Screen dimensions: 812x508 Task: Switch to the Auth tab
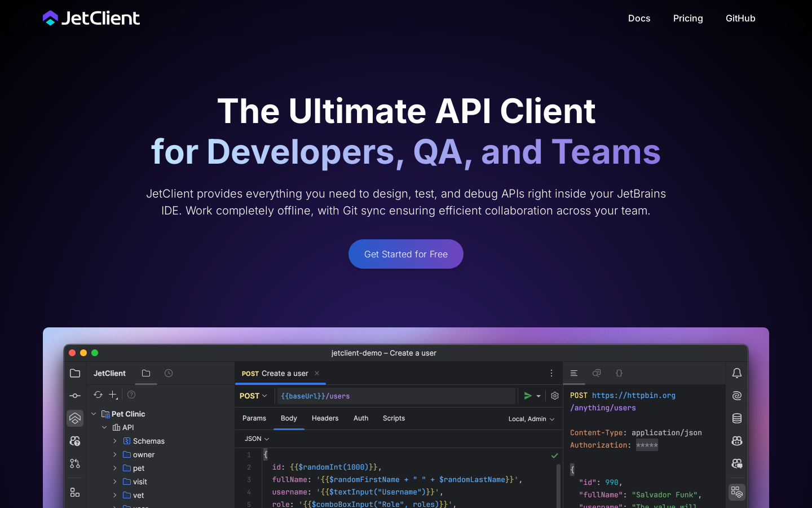[361, 418]
